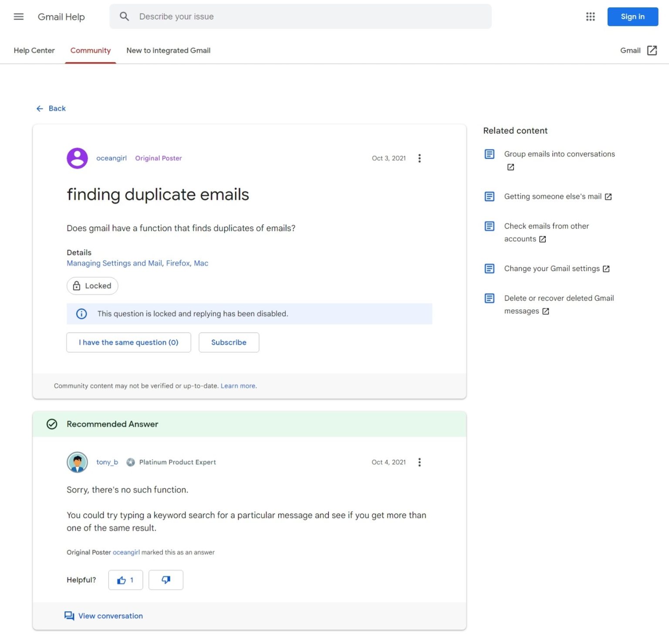Image resolution: width=669 pixels, height=644 pixels.
Task: Click the Subscribe button
Action: [229, 342]
